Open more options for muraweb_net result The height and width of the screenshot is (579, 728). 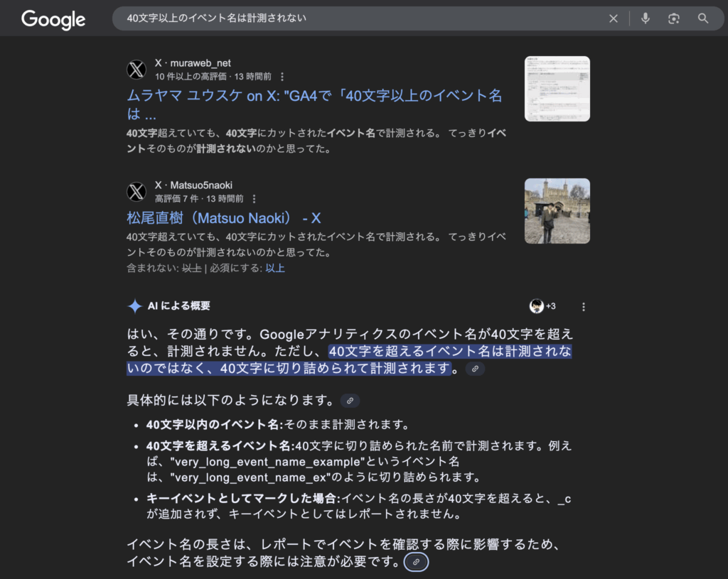click(x=282, y=77)
